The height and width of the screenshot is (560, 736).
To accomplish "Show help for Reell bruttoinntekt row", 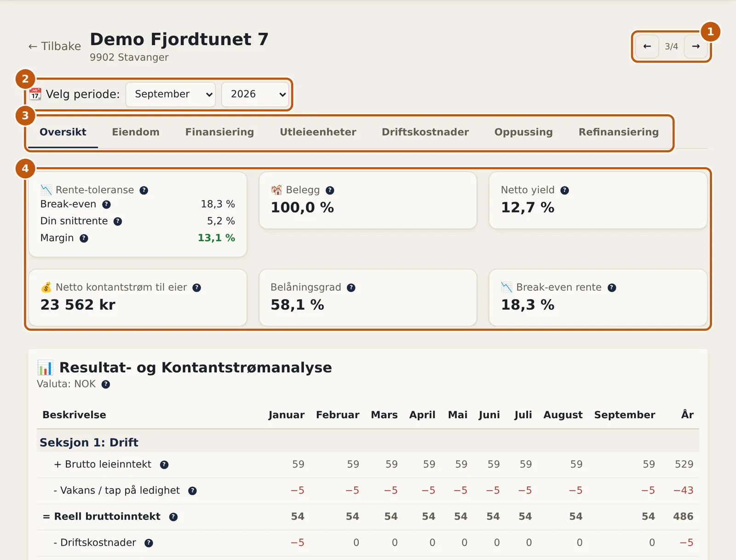I will (173, 517).
